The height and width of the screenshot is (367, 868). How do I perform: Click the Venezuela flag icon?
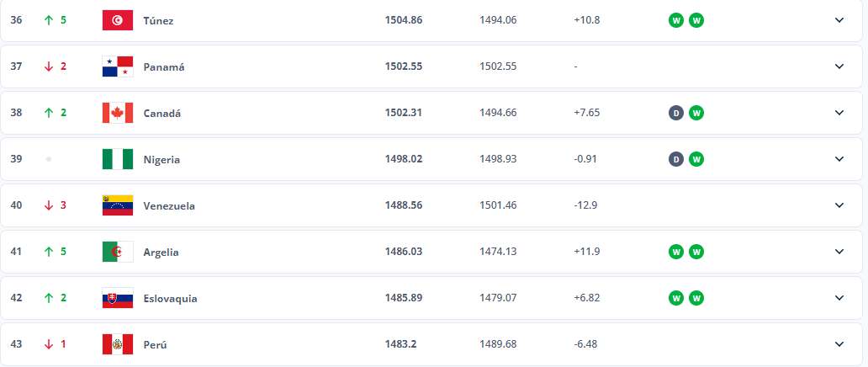click(x=118, y=205)
